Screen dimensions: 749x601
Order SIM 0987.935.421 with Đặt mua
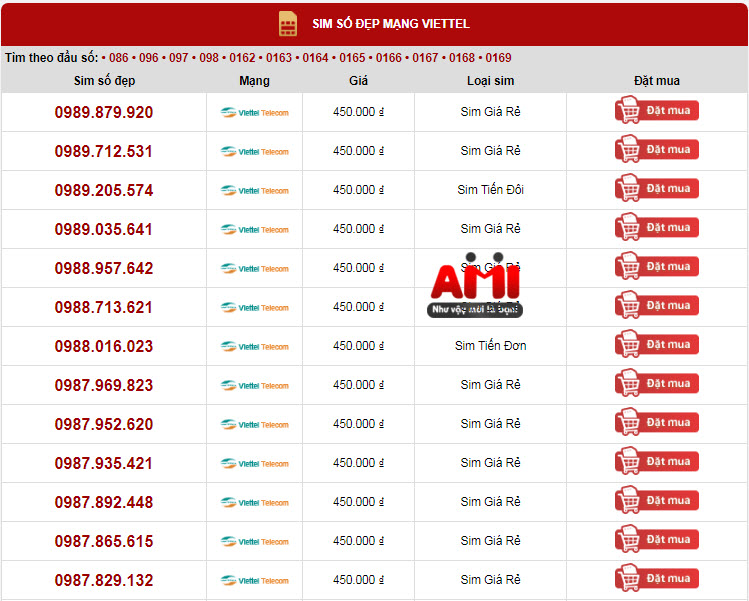tap(657, 461)
